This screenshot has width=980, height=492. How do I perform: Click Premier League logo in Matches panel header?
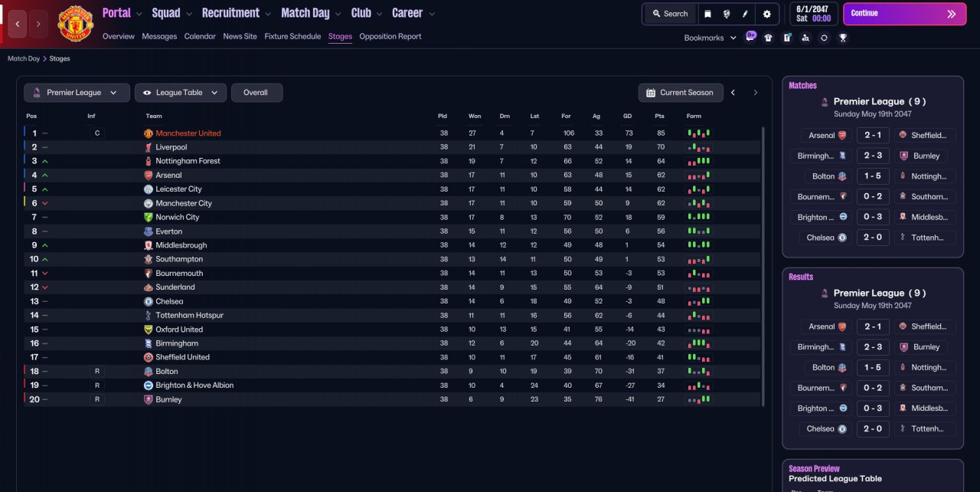pos(825,101)
